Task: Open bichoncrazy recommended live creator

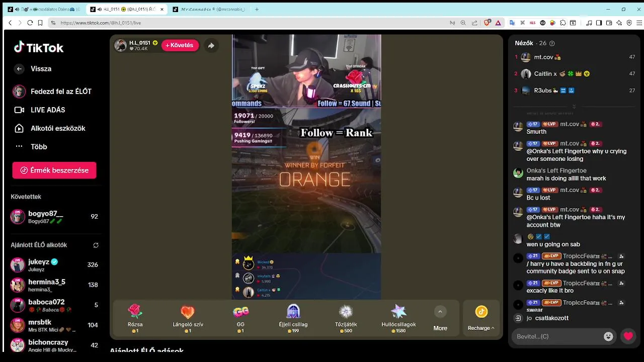Action: tap(54, 345)
